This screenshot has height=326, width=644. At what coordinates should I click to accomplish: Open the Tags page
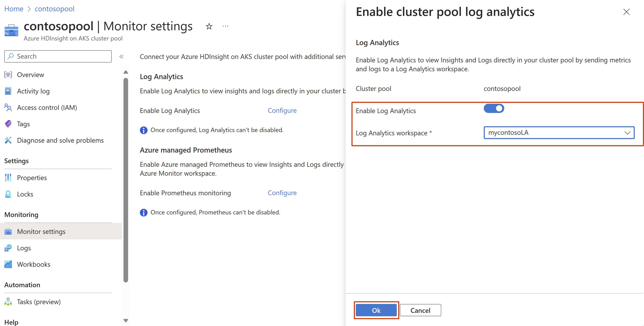pos(23,124)
